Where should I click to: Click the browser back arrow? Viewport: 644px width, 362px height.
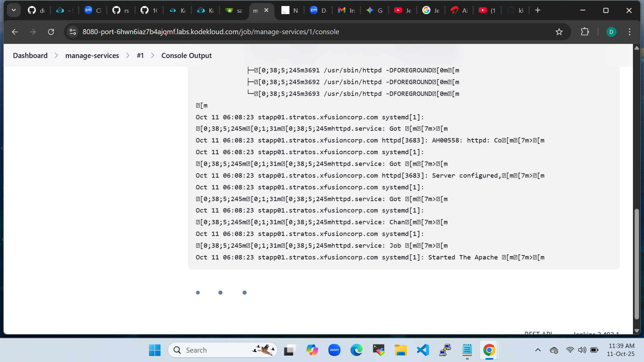pyautogui.click(x=15, y=32)
